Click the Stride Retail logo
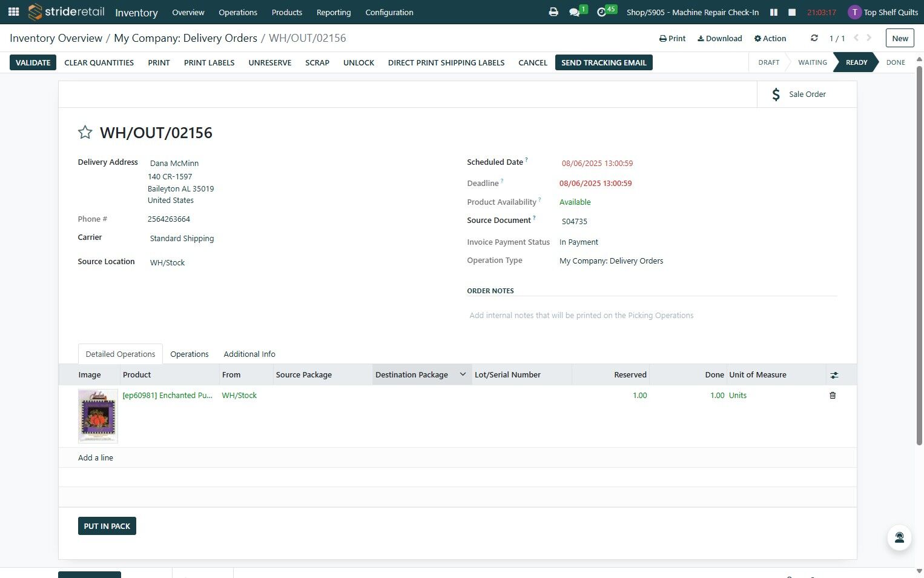 click(x=67, y=12)
